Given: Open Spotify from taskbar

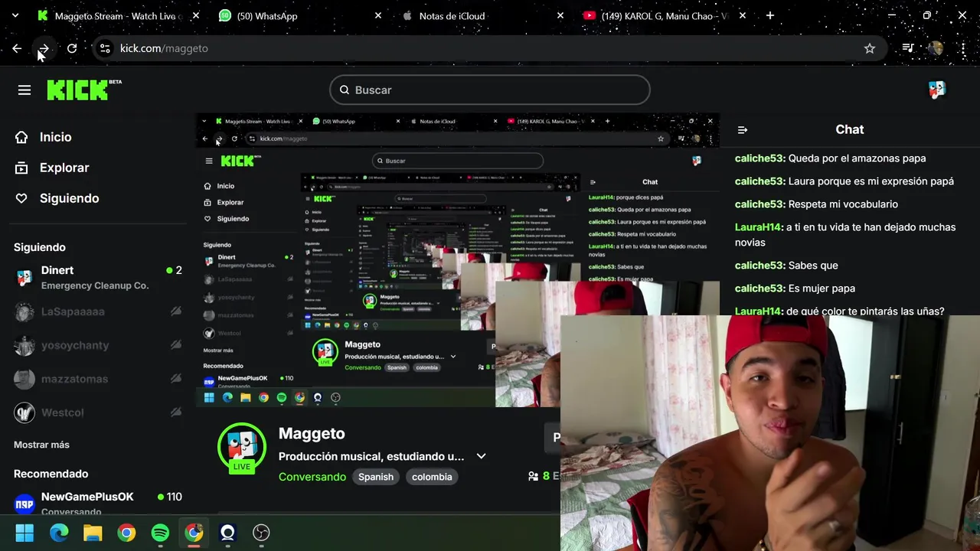Looking at the screenshot, I should click(160, 533).
